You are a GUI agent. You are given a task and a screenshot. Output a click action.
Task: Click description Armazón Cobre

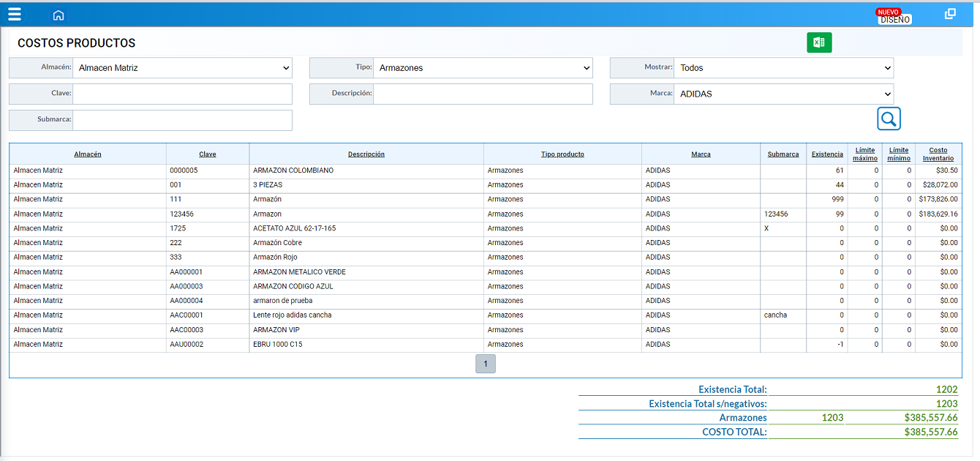click(277, 243)
